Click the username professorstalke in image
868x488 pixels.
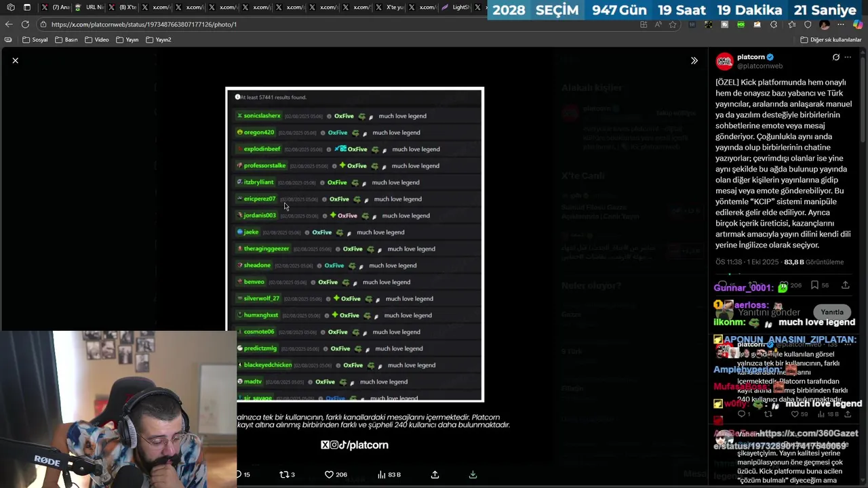coord(264,165)
